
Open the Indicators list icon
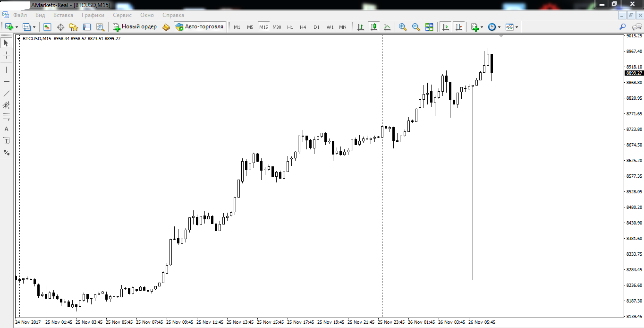coord(475,27)
